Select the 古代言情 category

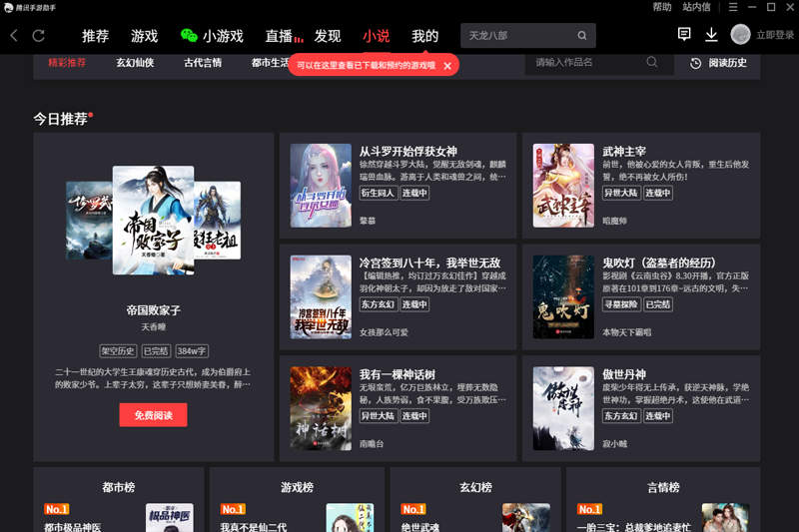[x=203, y=63]
